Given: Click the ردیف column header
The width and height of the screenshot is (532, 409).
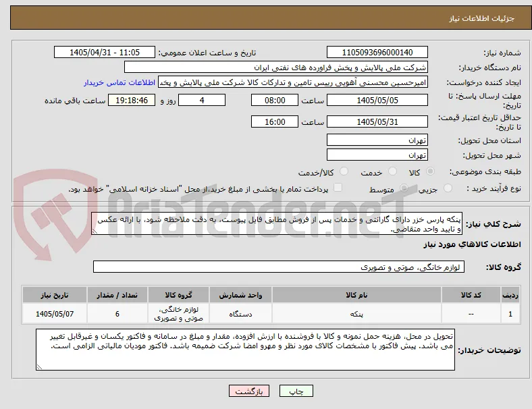Looking at the screenshot, I should pyautogui.click(x=510, y=295).
